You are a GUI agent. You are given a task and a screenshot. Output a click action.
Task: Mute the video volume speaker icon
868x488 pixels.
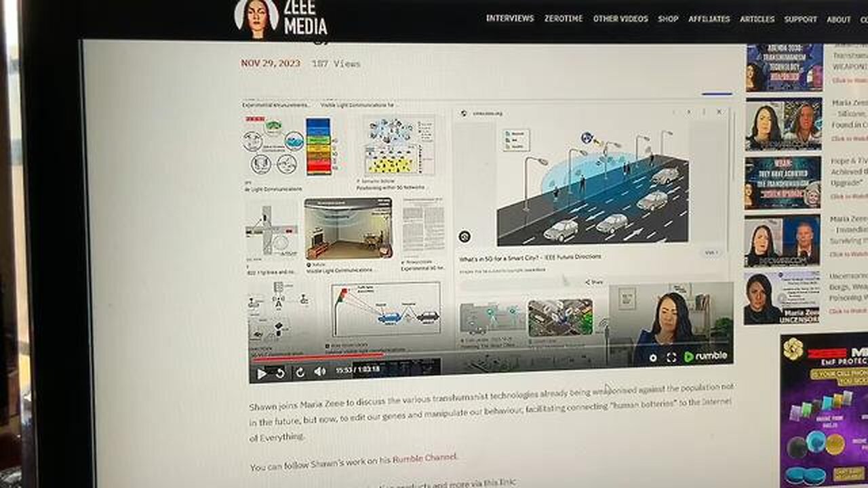coord(320,371)
